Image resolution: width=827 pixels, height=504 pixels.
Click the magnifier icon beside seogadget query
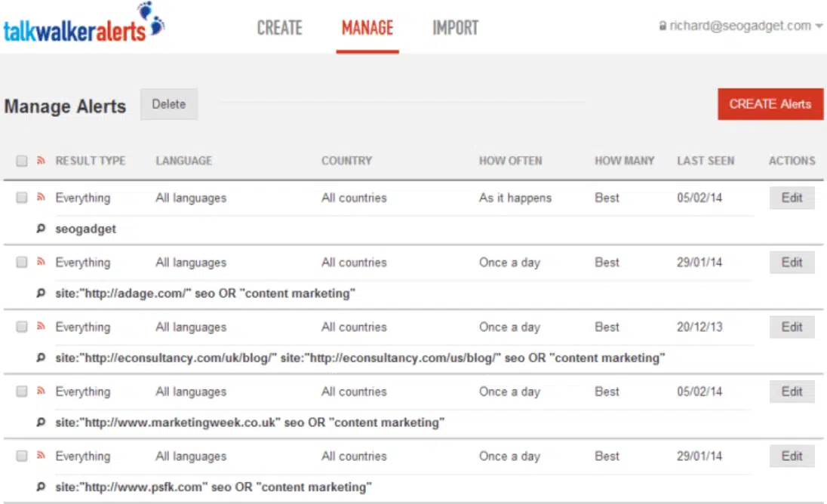click(42, 229)
